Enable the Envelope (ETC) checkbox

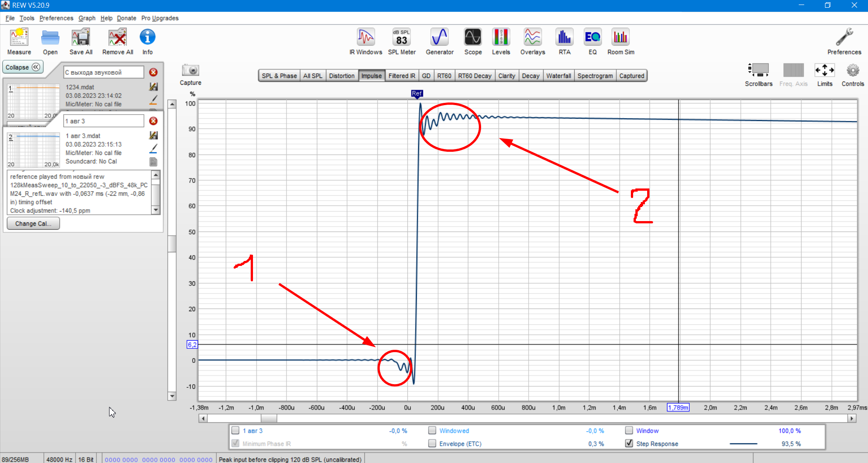(432, 444)
